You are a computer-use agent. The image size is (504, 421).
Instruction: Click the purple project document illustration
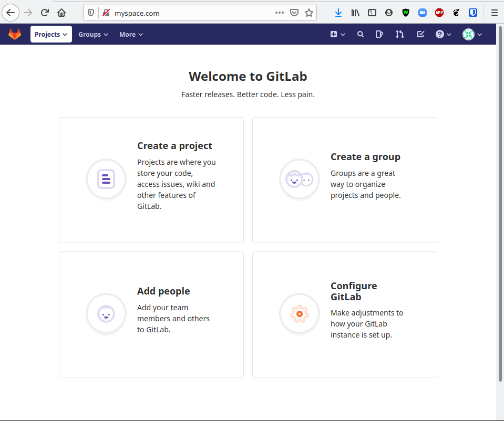[106, 179]
